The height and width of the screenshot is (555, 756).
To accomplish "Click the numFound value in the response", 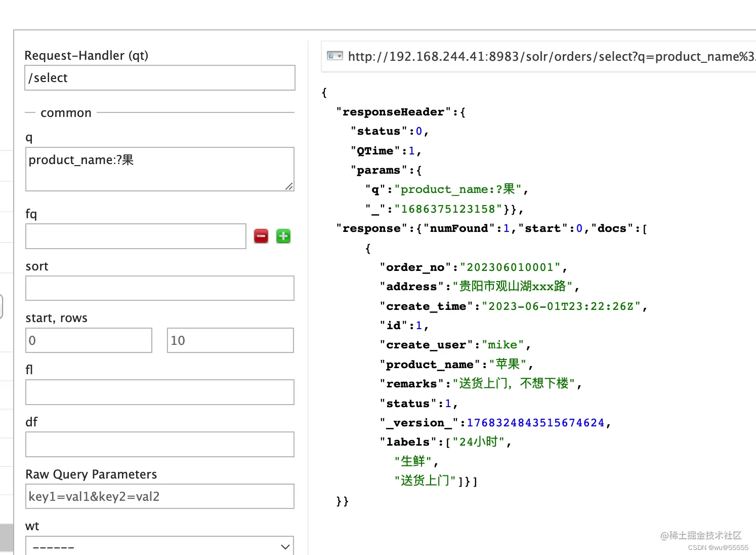I will pos(506,228).
